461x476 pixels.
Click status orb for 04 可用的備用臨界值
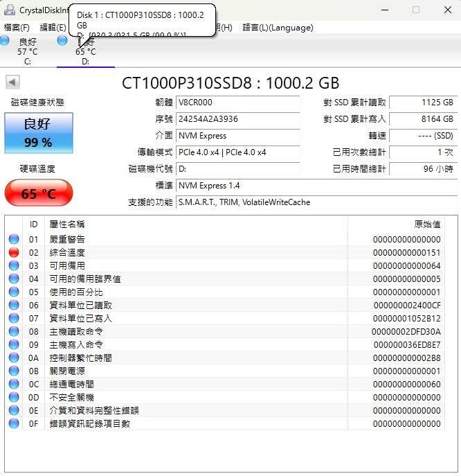pyautogui.click(x=14, y=279)
